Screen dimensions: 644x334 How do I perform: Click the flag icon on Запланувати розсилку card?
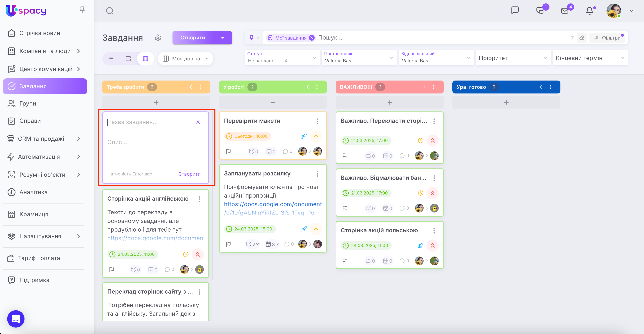pyautogui.click(x=228, y=244)
